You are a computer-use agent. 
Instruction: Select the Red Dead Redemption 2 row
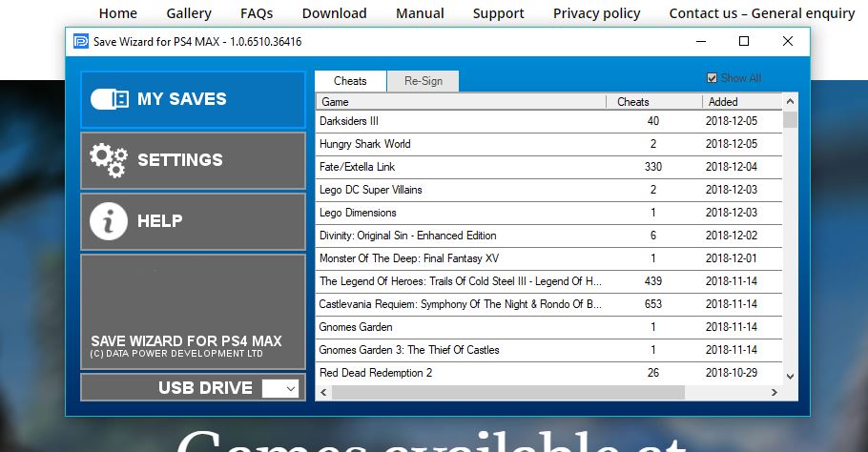(x=375, y=373)
